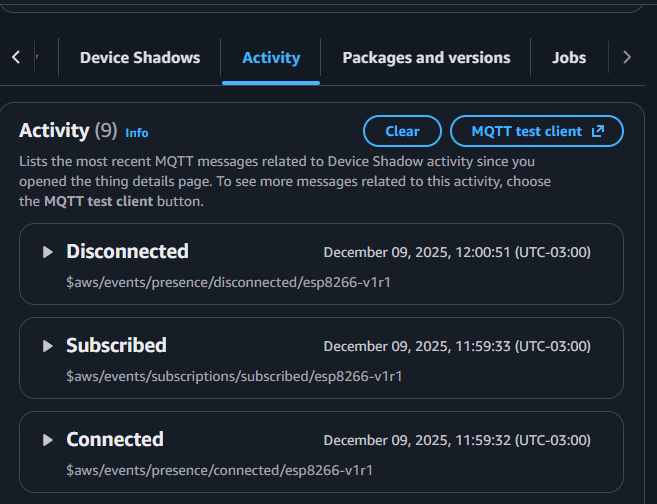
Task: Click the subscriptions/subscribed topic path text
Action: point(234,377)
